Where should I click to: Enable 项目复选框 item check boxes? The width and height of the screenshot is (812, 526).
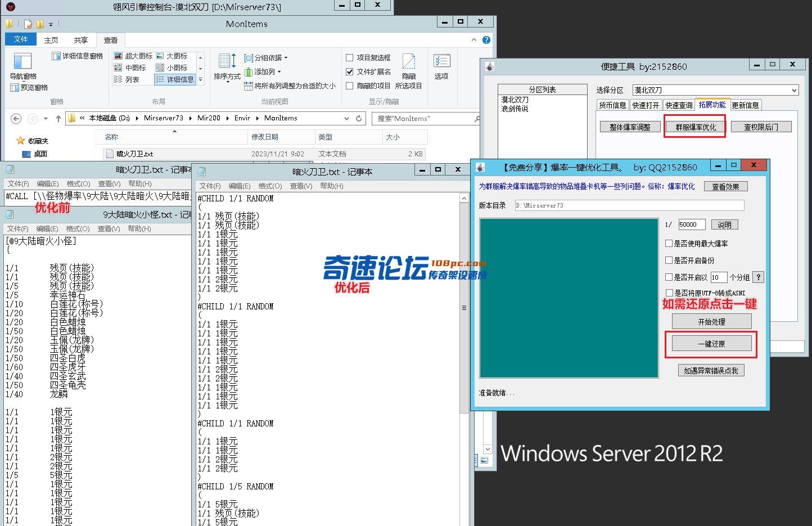pos(350,57)
